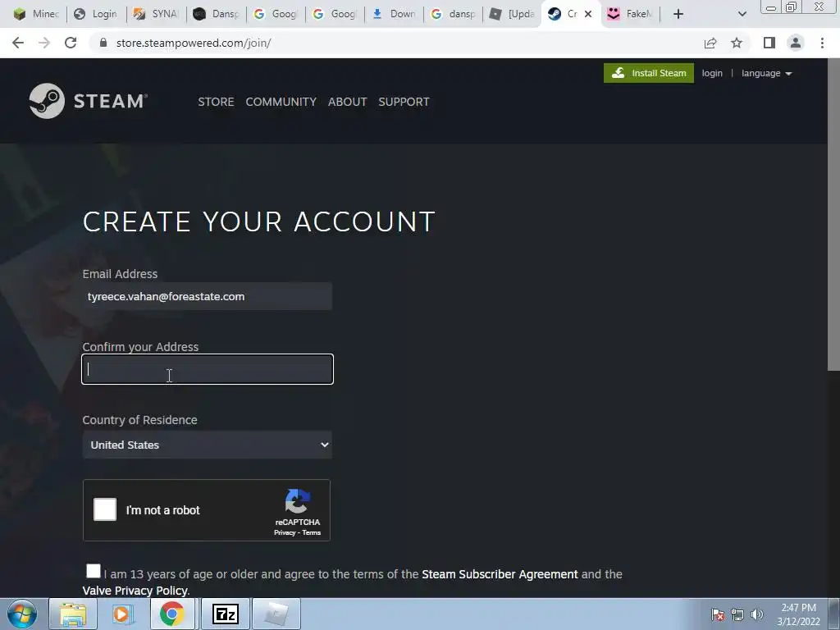Switch to the dansp Google search tab
This screenshot has height=630, width=840.
453,14
